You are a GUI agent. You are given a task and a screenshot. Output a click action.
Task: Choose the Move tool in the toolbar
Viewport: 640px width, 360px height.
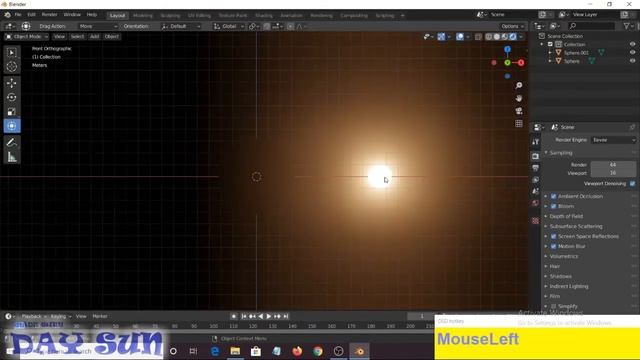[x=12, y=83]
